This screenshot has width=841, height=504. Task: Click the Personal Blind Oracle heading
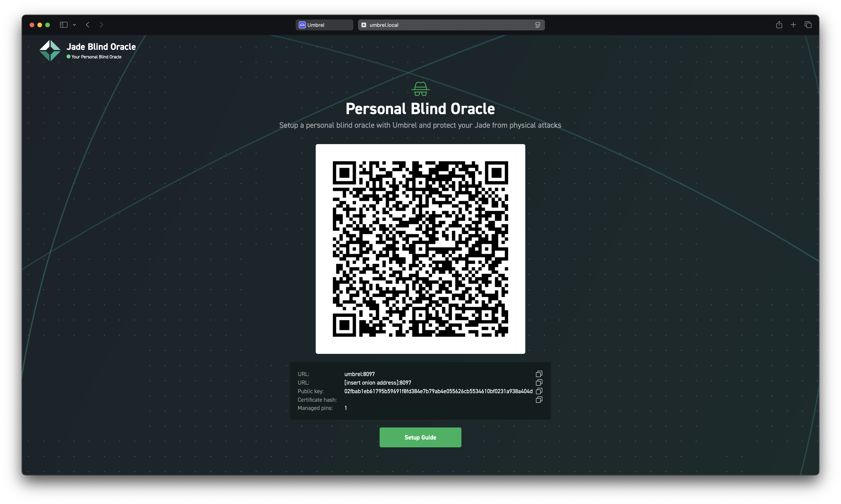(x=420, y=109)
